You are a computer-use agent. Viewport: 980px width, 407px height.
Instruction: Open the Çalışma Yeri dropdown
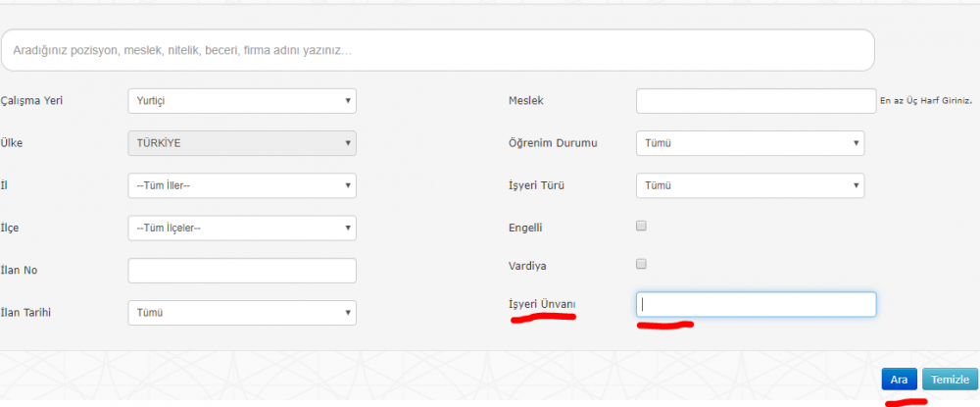(242, 101)
